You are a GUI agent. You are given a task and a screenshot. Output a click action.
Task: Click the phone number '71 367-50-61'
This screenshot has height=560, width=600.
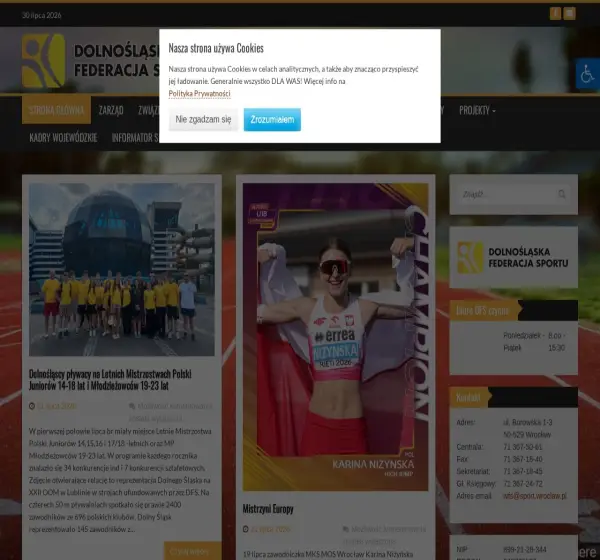[x=523, y=447]
